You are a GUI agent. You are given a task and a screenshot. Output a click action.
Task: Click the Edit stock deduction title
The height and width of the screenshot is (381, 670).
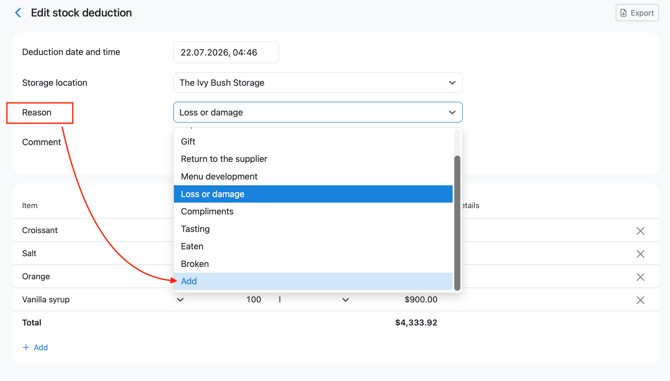81,13
